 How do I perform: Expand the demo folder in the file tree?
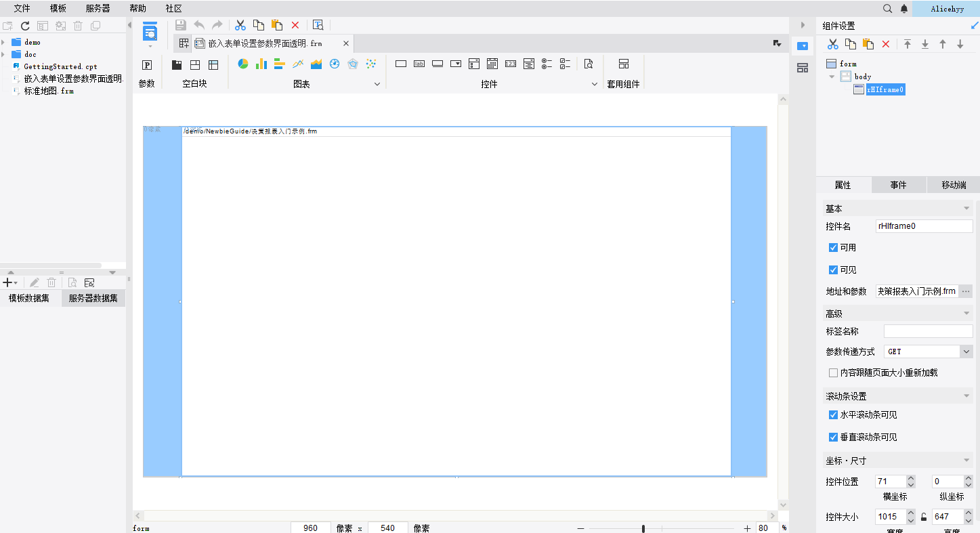pos(3,42)
